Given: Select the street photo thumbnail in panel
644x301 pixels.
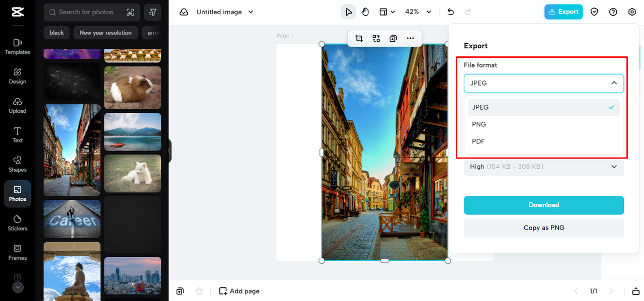Looking at the screenshot, I should click(72, 150).
